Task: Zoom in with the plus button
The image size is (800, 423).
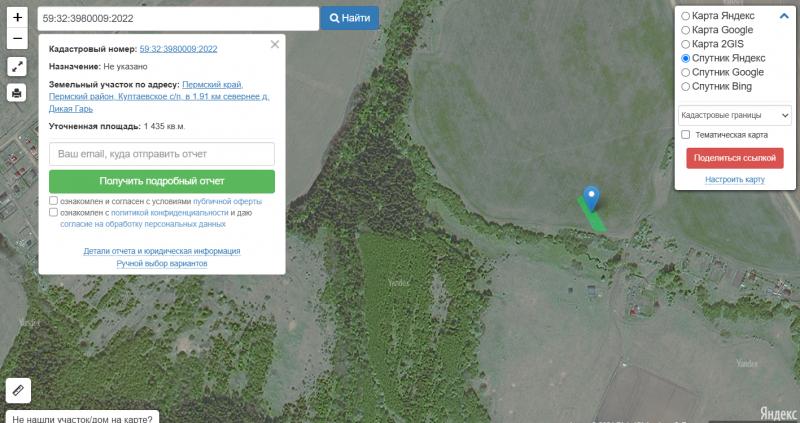Action: coord(17,18)
